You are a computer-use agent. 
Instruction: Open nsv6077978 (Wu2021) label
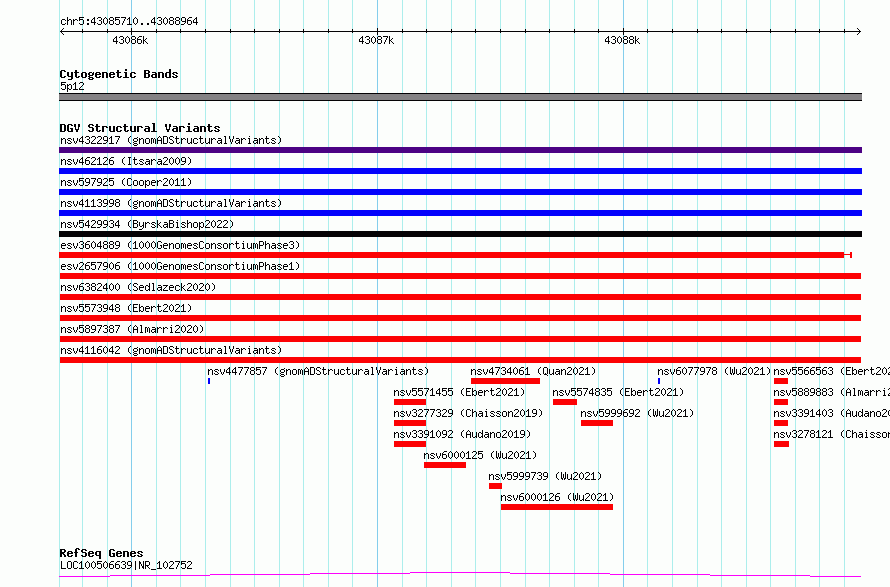coord(714,371)
